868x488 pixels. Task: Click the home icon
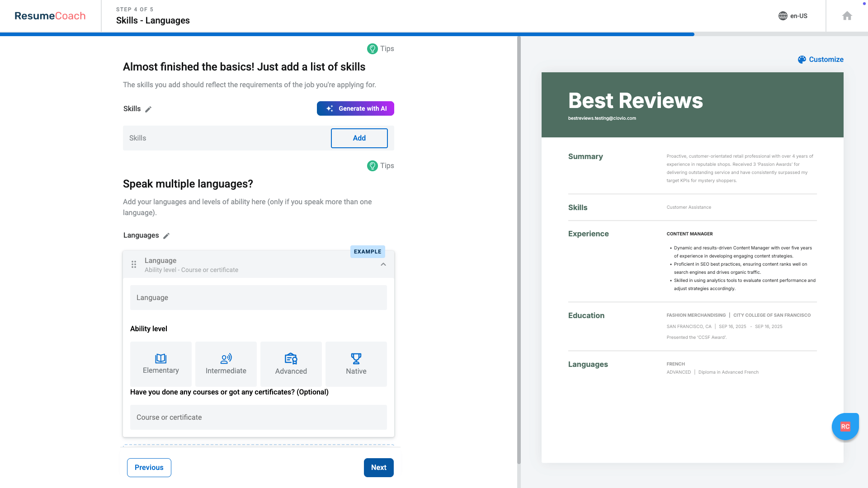pos(847,15)
